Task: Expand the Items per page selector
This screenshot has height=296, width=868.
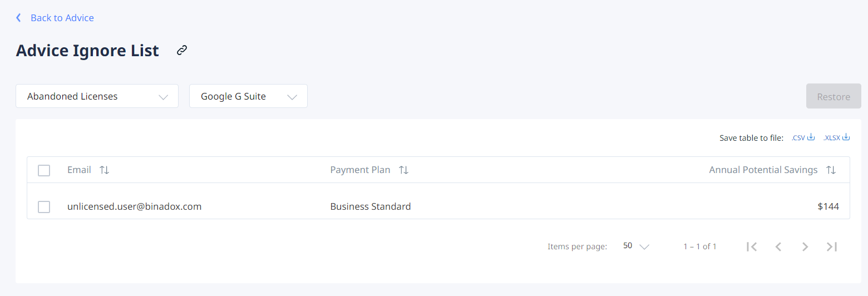Action: tap(636, 246)
